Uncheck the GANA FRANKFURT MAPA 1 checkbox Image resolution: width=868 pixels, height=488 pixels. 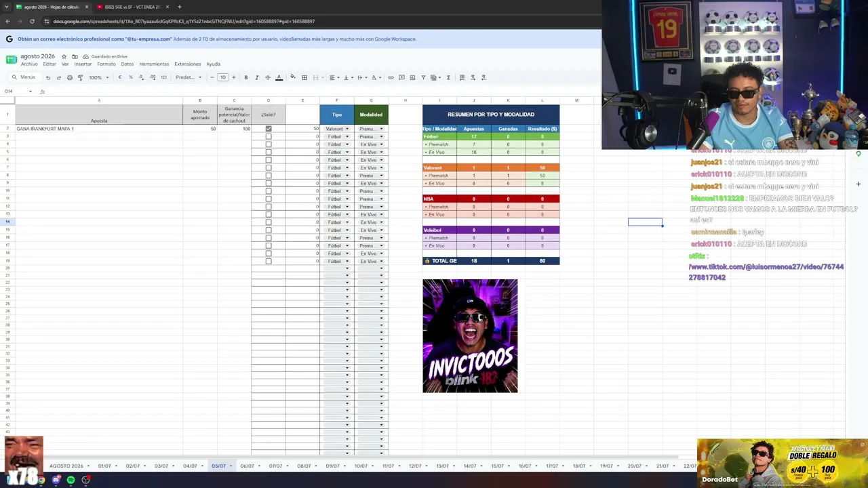pyautogui.click(x=269, y=129)
